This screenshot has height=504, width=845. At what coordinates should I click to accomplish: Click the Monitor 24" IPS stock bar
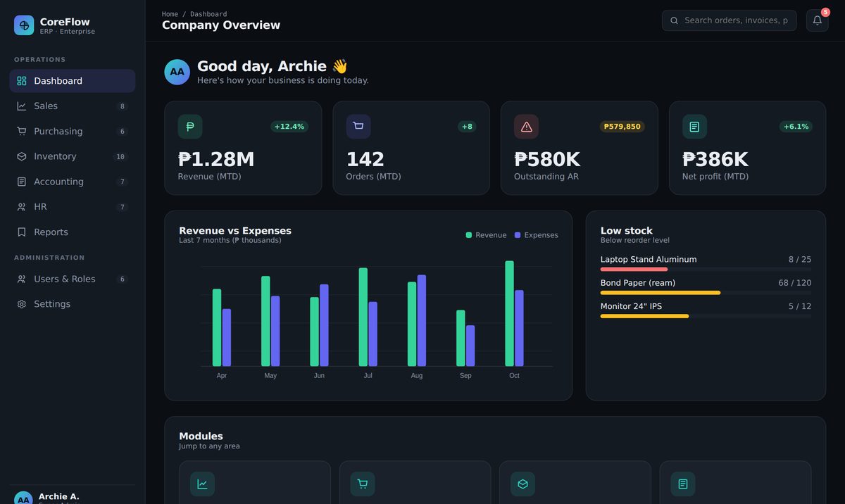pos(706,317)
